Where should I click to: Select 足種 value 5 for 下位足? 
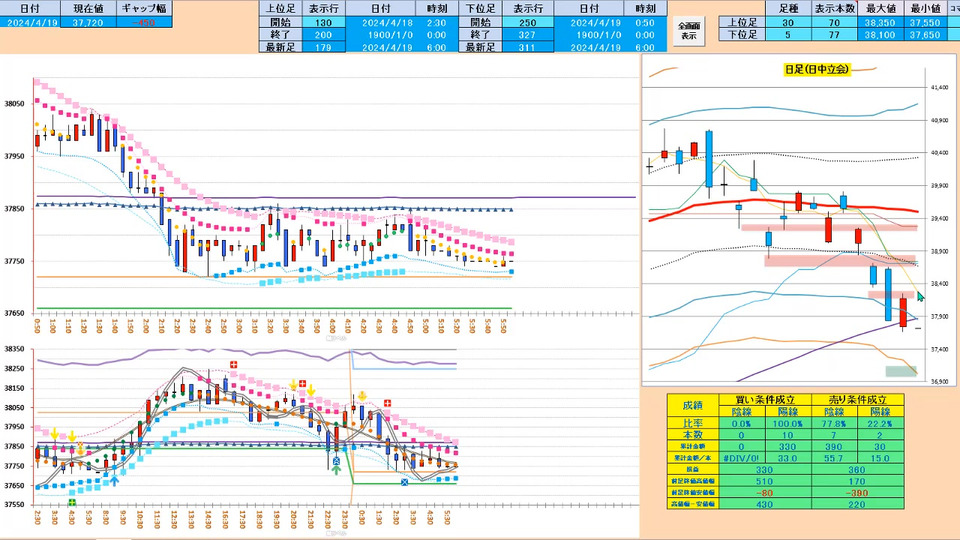coord(788,35)
